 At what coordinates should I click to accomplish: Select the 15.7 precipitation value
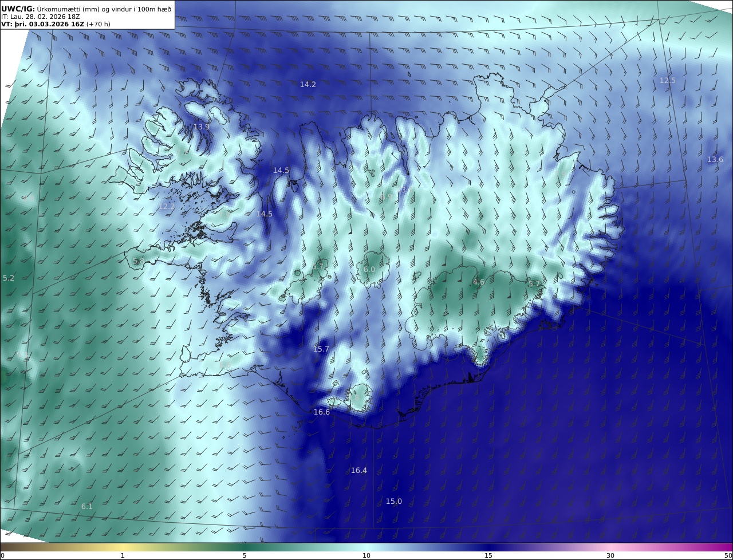coord(321,349)
